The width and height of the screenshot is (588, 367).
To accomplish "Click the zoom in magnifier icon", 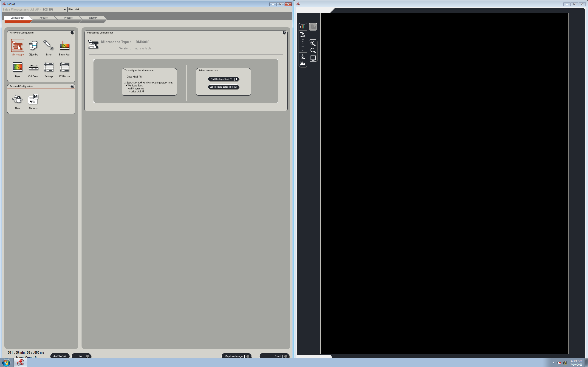I will point(313,43).
